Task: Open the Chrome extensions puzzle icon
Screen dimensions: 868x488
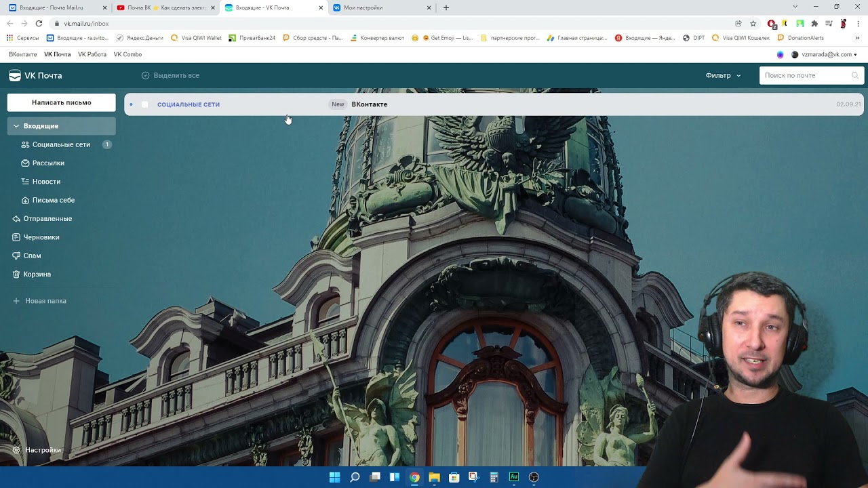Action: [x=814, y=23]
